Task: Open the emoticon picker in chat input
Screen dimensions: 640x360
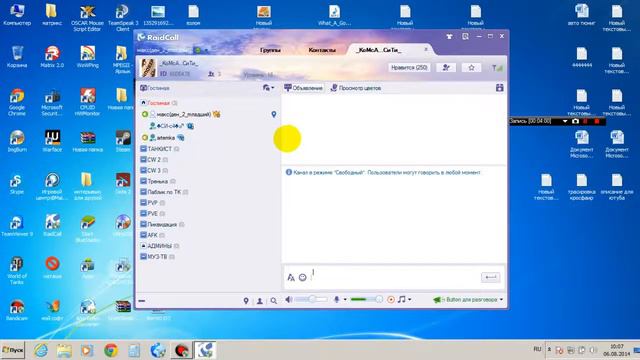Action: point(302,278)
